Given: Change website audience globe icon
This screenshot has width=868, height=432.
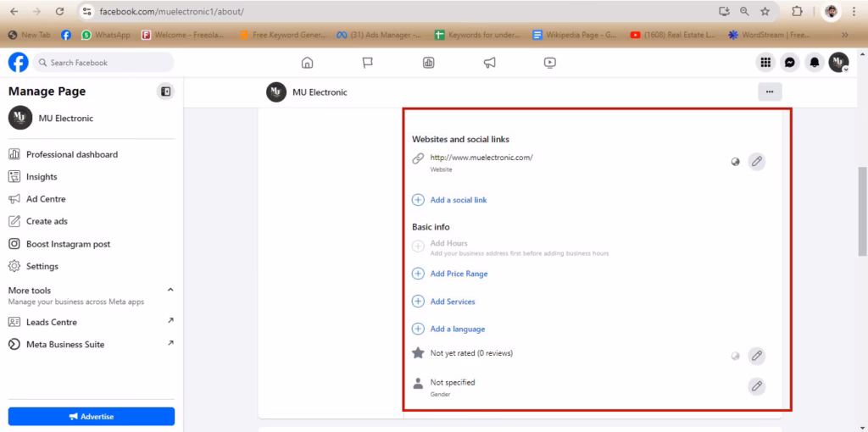Looking at the screenshot, I should pyautogui.click(x=735, y=162).
